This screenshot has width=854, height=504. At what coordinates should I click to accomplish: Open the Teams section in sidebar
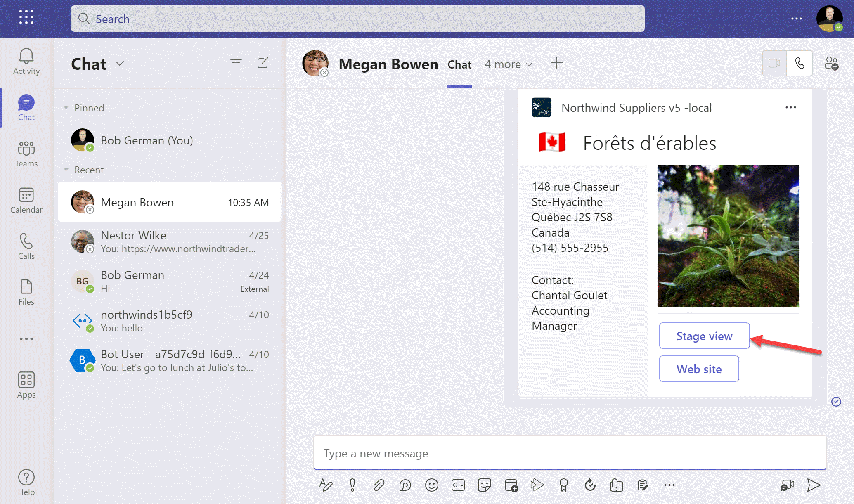[x=26, y=154]
